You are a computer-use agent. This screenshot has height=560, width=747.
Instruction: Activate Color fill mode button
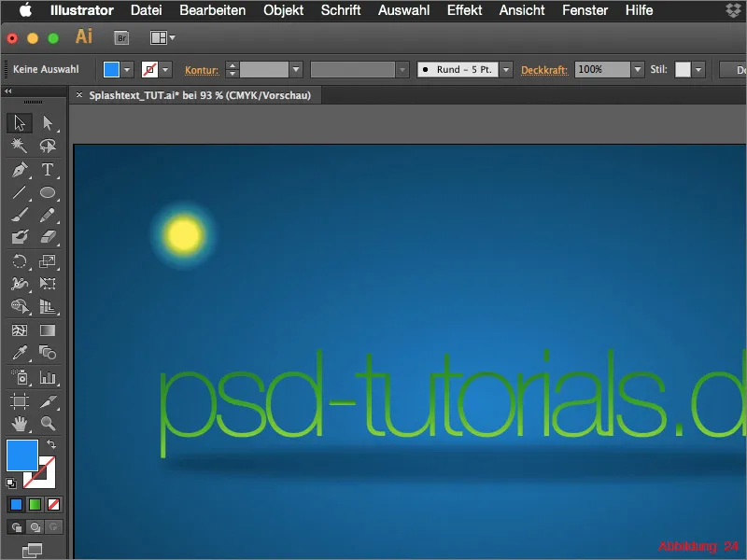pos(16,504)
